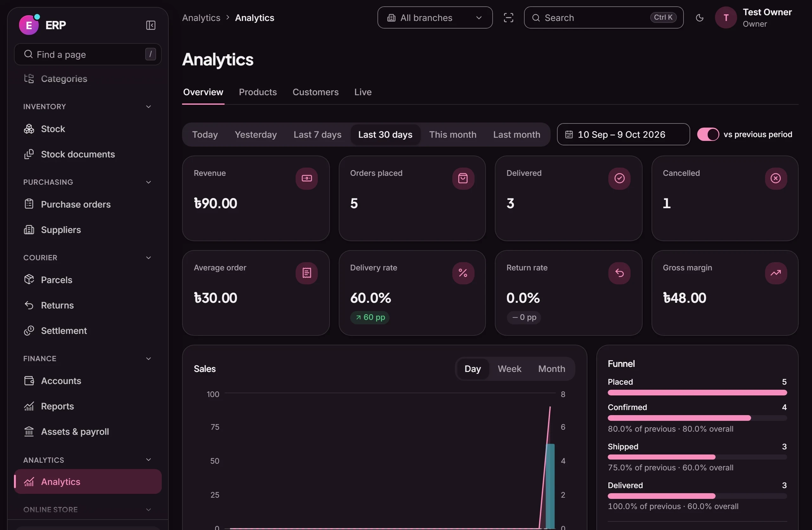Screen dimensions: 812x530
Task: Click the Return rate undo icon
Action: [x=619, y=273]
